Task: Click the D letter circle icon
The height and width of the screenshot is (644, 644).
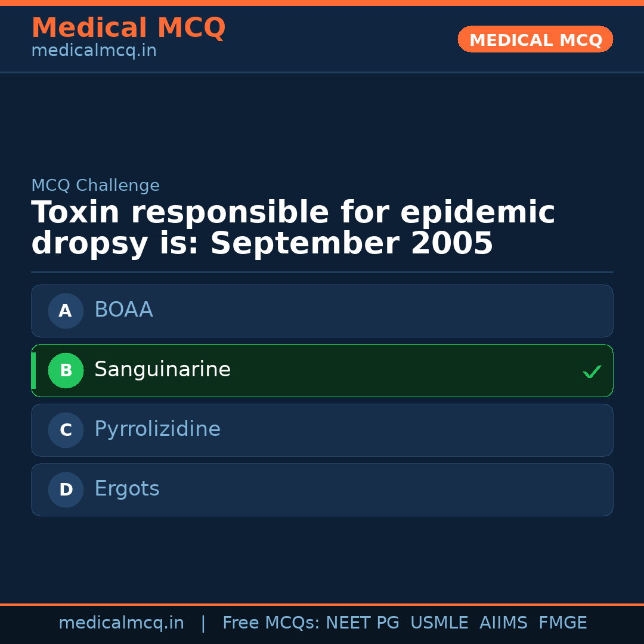Action: pyautogui.click(x=66, y=490)
